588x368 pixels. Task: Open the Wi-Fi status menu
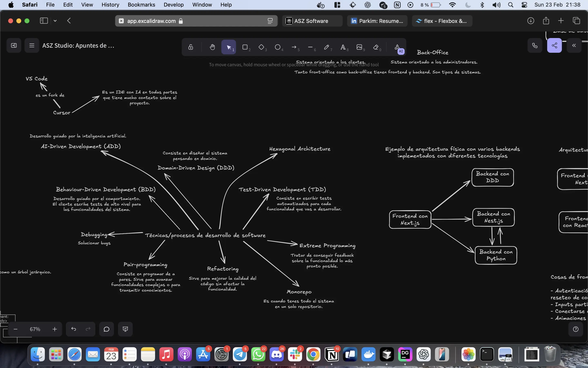point(452,5)
